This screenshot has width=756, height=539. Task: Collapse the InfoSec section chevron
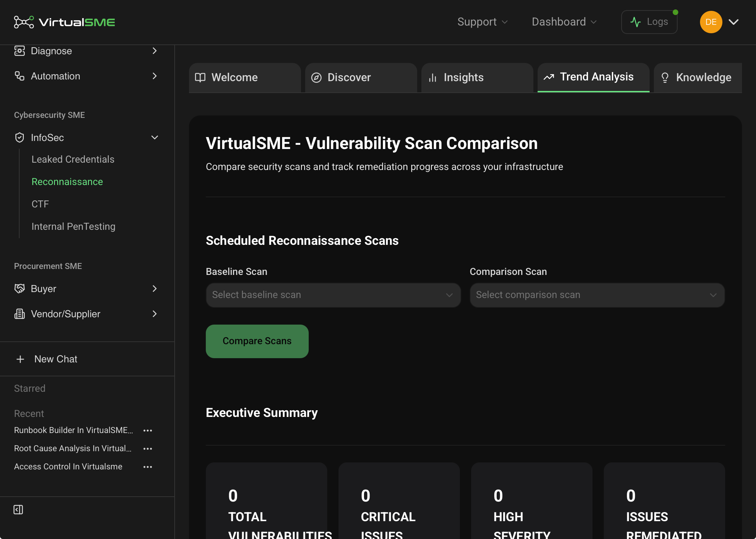(155, 137)
